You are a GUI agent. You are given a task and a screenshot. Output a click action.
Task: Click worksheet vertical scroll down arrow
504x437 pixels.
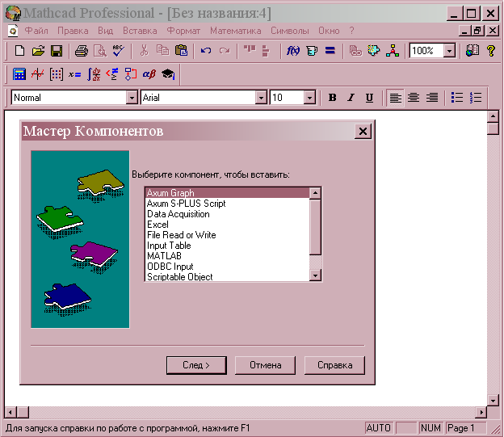coord(493,401)
